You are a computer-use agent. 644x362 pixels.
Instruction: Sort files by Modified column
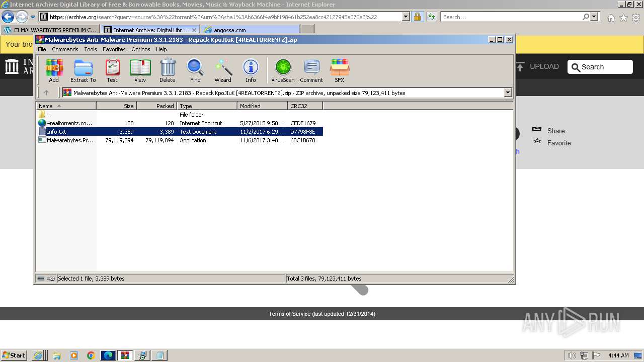pos(262,106)
